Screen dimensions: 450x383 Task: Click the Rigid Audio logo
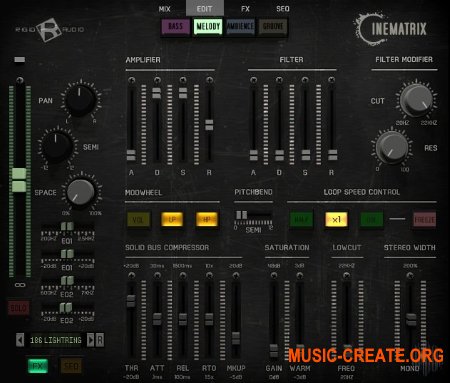click(x=49, y=30)
